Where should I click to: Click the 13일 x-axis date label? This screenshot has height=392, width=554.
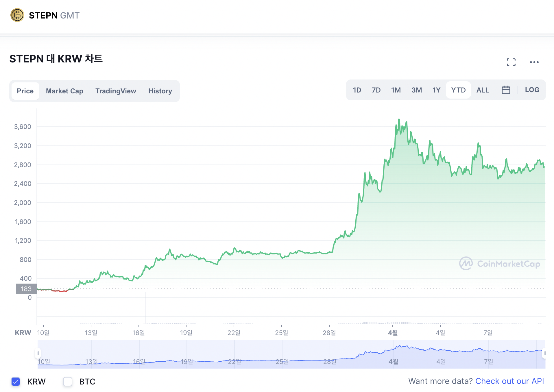click(91, 333)
